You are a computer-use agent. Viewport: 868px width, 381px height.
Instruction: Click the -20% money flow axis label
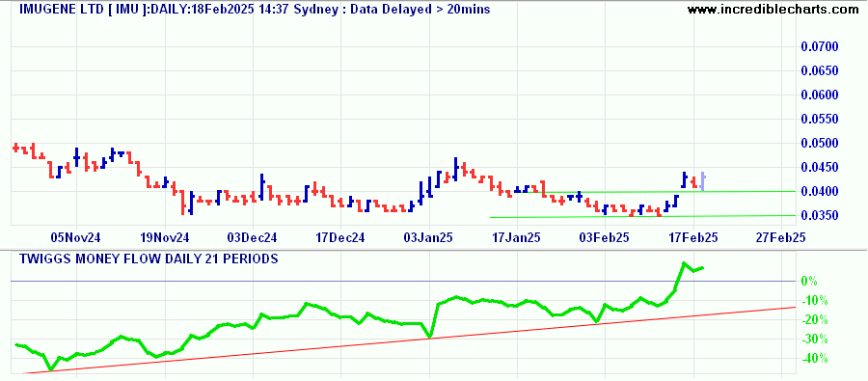[x=814, y=320]
